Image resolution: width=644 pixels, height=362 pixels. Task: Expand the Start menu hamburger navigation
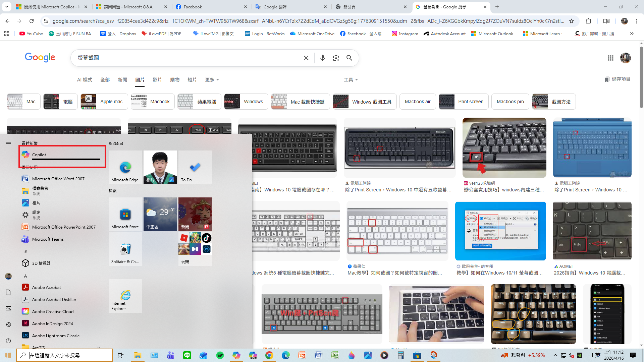tap(8, 143)
